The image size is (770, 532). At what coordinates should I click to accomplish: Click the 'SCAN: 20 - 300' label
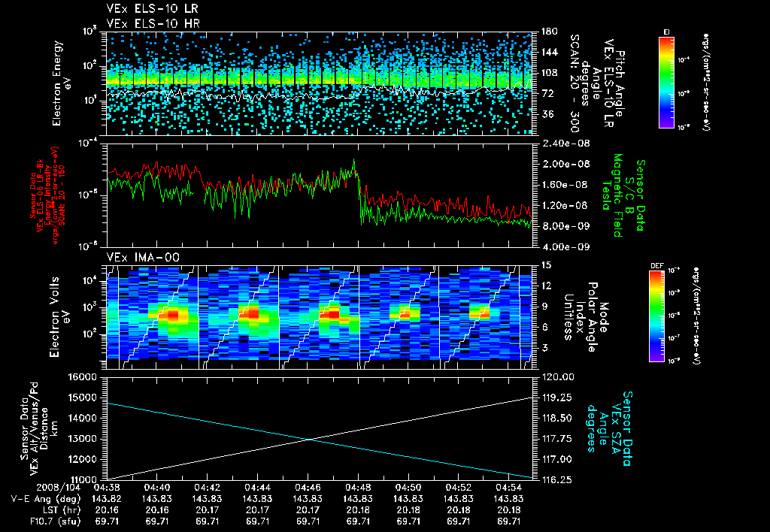pyautogui.click(x=574, y=83)
